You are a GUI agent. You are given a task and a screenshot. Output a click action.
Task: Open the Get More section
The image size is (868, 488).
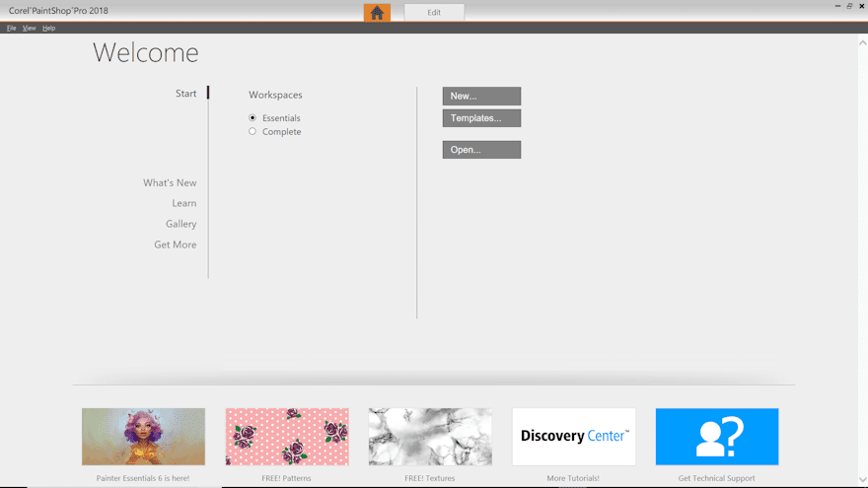point(175,244)
